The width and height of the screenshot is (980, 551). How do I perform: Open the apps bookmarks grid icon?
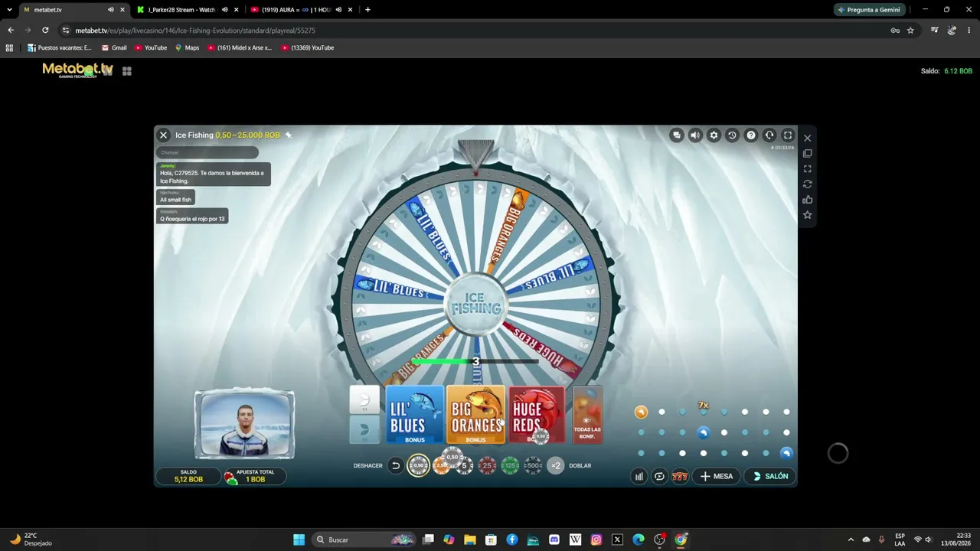pos(9,47)
